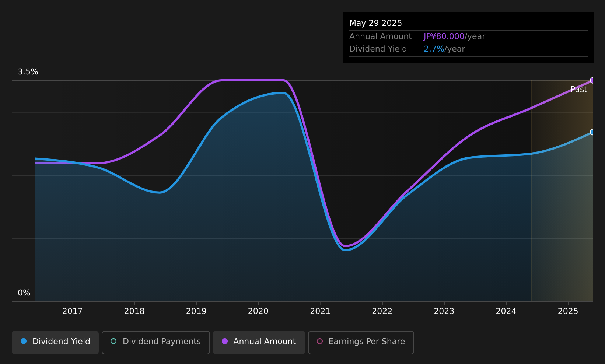
Task: Select the purple Annual Amount endpoint marker
Action: [x=592, y=80]
